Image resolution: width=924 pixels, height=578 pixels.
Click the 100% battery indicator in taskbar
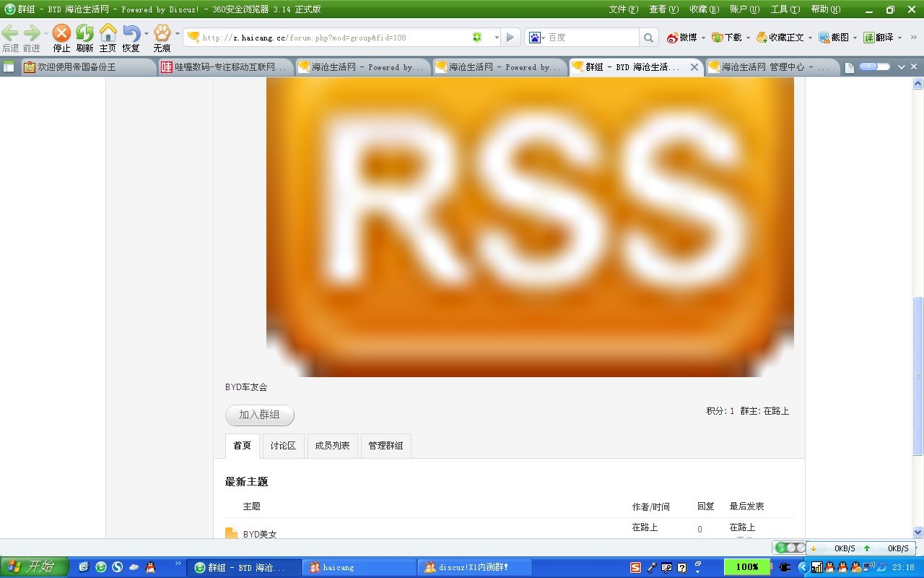coord(747,567)
